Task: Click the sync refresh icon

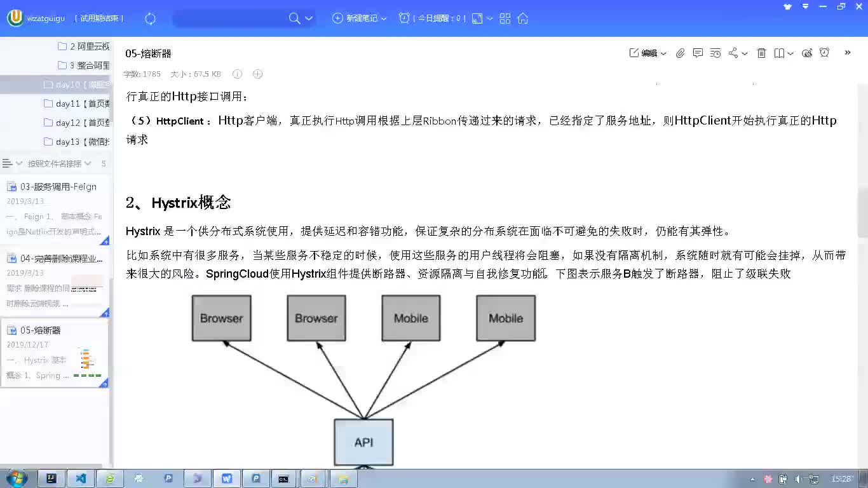Action: [x=151, y=18]
